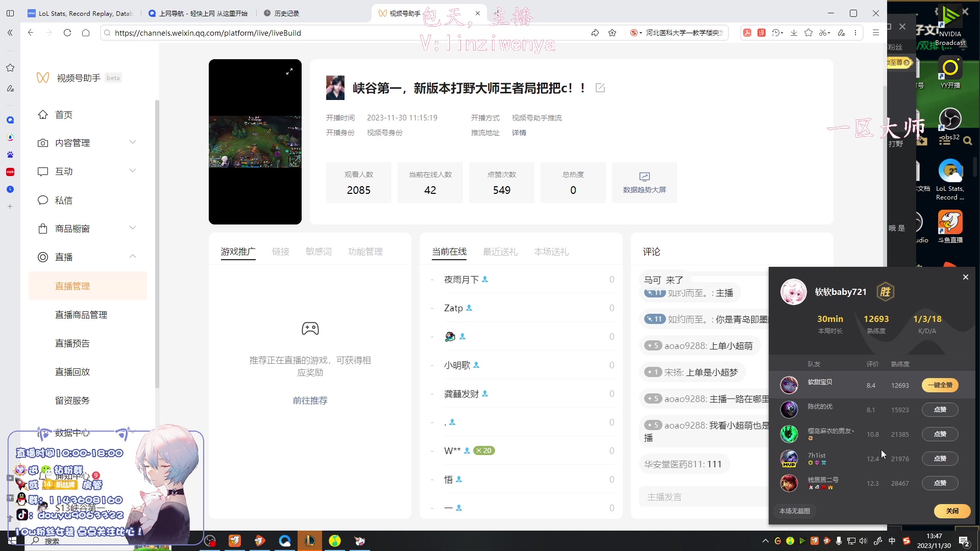Open NVIDIA Broadcast desktop icon
980x551 pixels.
(950, 27)
